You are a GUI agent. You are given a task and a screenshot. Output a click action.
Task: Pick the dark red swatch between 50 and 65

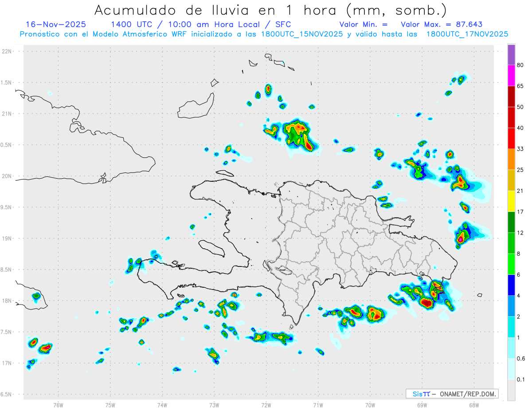(511, 96)
